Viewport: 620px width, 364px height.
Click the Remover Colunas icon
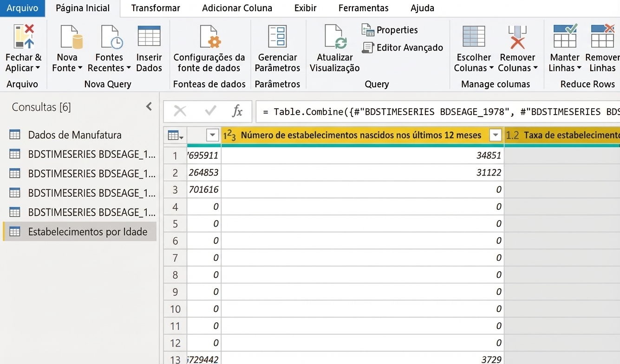click(x=517, y=37)
